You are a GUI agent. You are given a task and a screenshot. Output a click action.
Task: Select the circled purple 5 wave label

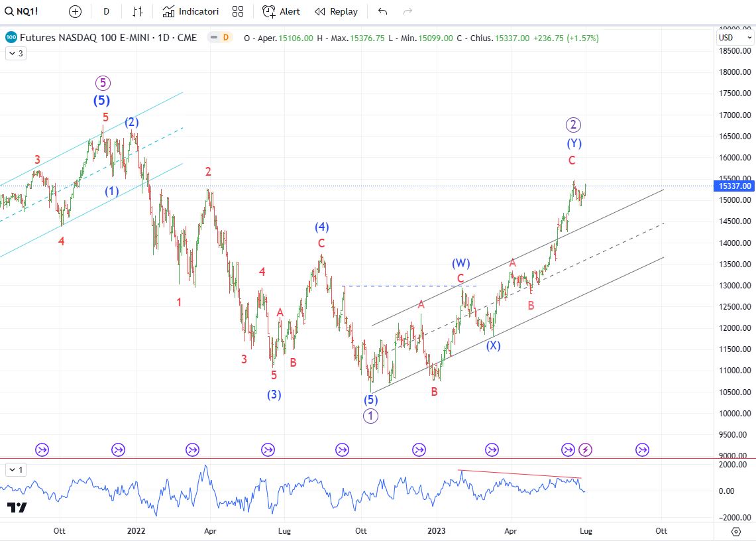click(103, 83)
